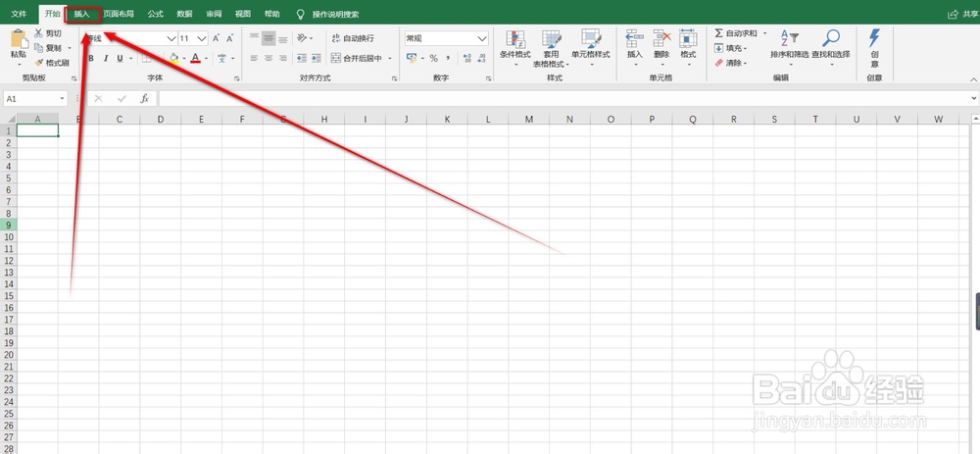
Task: Switch to the Review (审阅) tab
Action: click(x=214, y=14)
